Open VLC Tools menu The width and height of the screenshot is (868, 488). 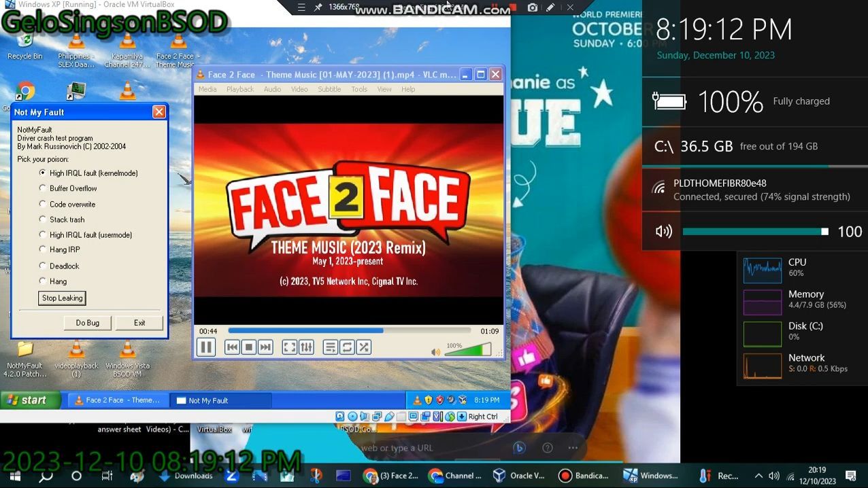pyautogui.click(x=359, y=89)
